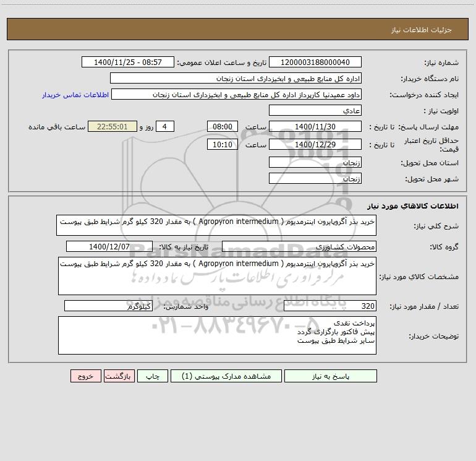Open اطلاعات تماس خریدار contact link
The width and height of the screenshot is (476, 461).
75,95
